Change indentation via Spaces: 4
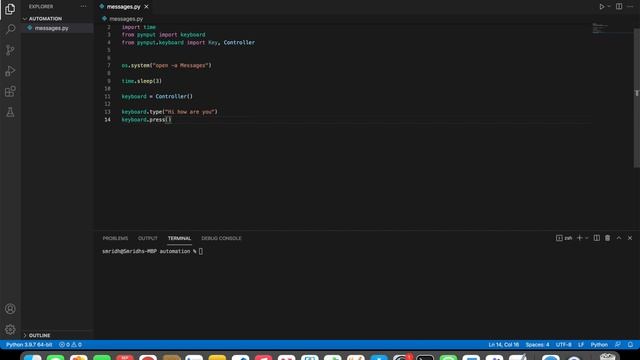The height and width of the screenshot is (360, 640). pos(537,345)
